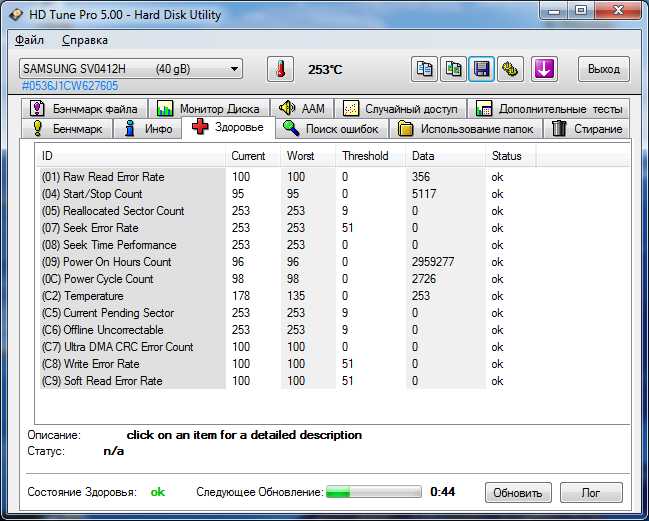The image size is (649, 521).
Task: Click the Выход button
Action: [x=604, y=69]
